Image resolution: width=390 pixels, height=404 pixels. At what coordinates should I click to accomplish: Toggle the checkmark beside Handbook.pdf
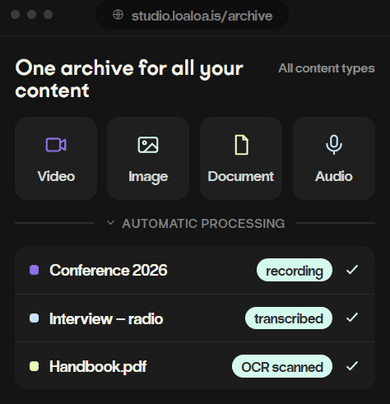tap(352, 366)
